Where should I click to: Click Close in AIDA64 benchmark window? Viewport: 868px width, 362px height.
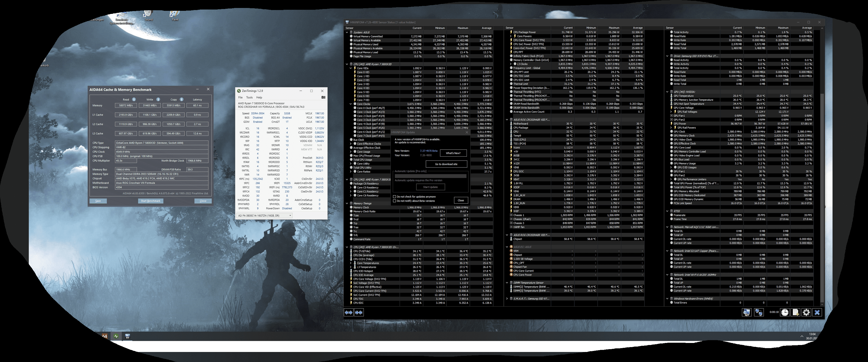tap(203, 201)
